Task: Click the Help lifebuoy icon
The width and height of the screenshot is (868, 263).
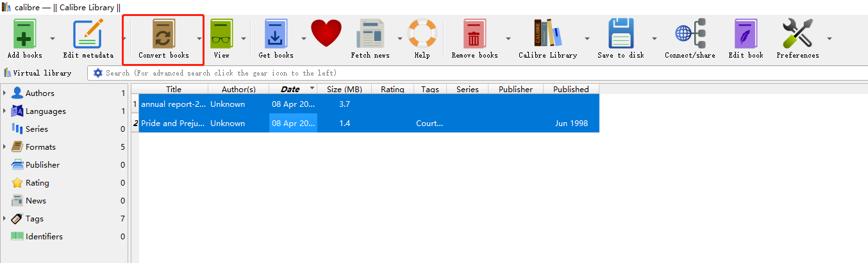Action: pyautogui.click(x=422, y=34)
